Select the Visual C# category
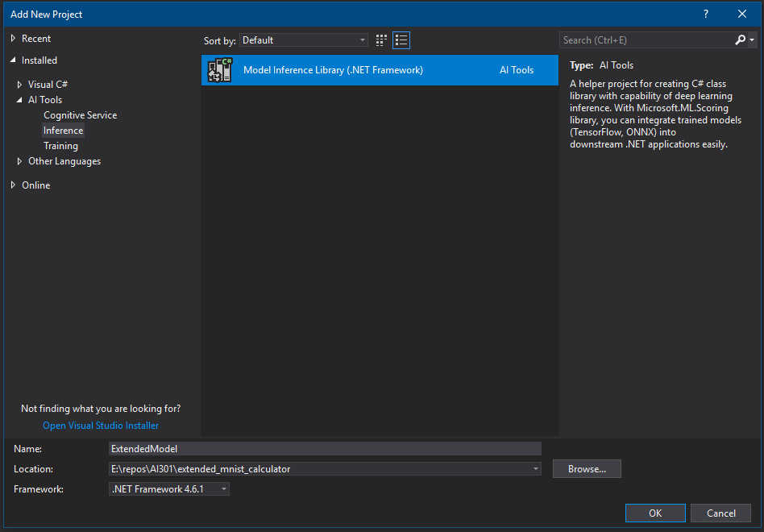Image resolution: width=764 pixels, height=532 pixels. pyautogui.click(x=48, y=85)
